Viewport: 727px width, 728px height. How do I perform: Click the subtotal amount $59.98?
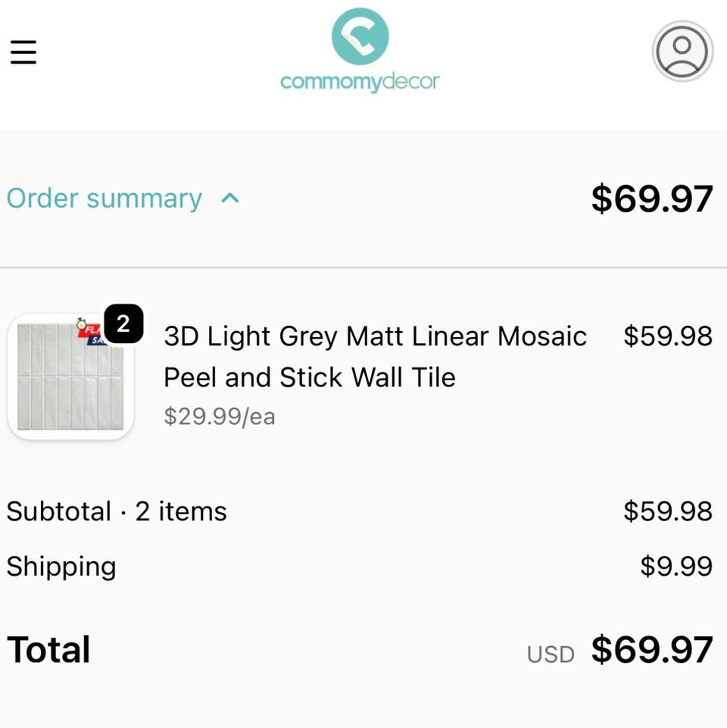667,511
